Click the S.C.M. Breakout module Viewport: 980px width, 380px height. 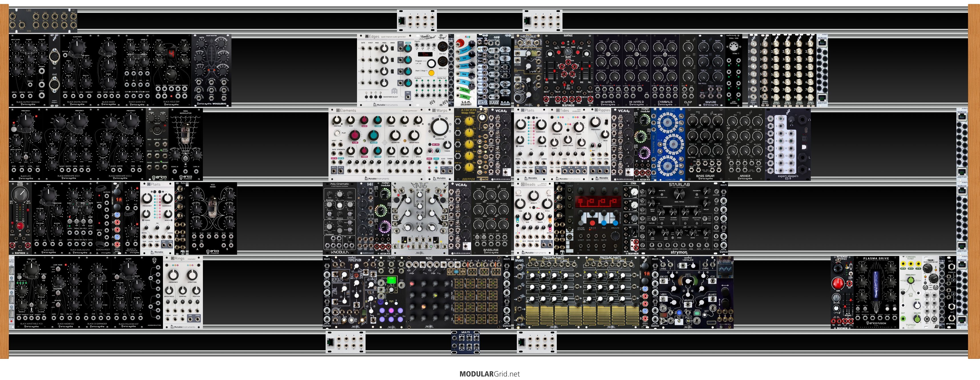pos(466,71)
